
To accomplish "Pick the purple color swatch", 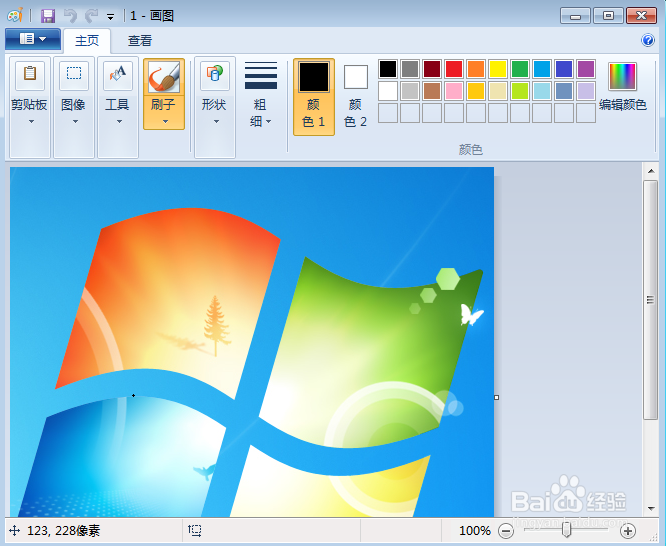I will tap(586, 69).
